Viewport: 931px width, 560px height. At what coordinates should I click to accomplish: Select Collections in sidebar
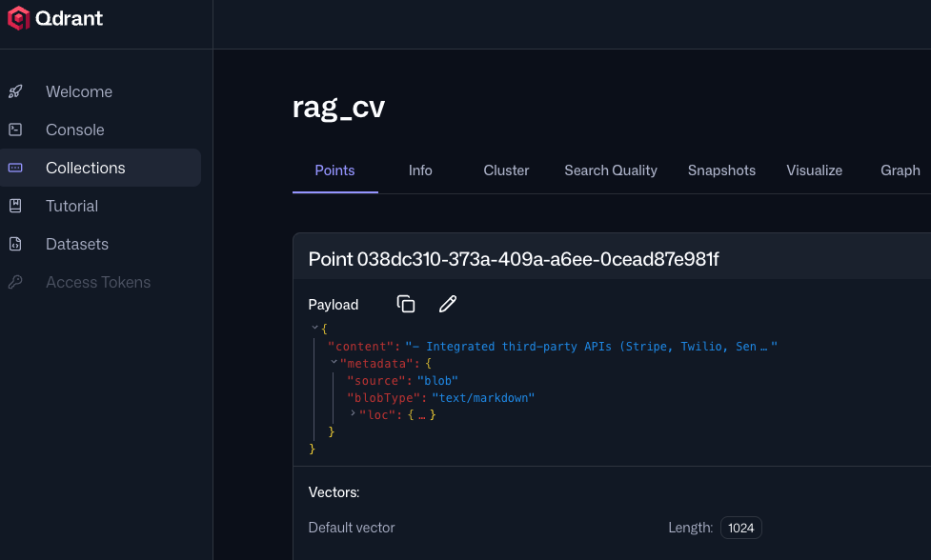click(100, 168)
